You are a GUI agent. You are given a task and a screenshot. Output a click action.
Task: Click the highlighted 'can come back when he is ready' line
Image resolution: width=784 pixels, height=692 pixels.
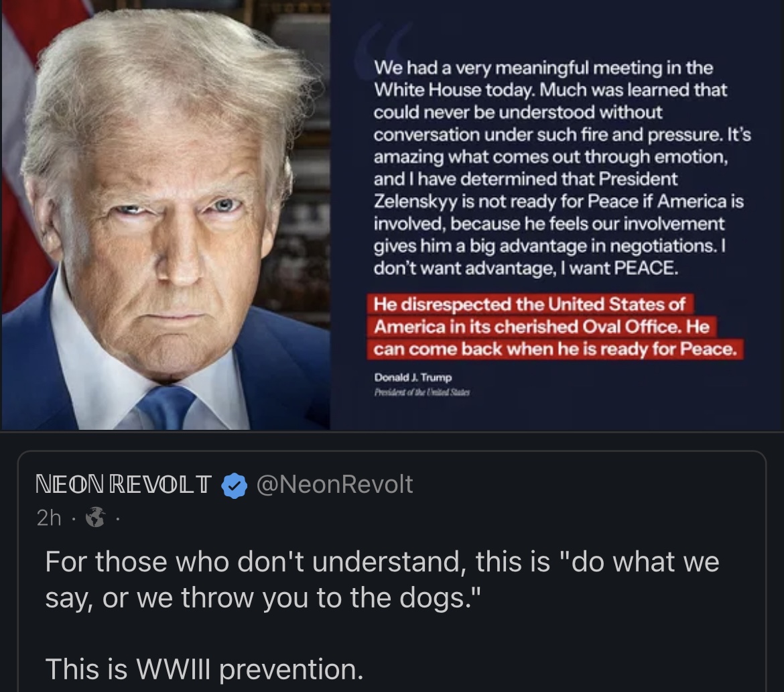click(x=556, y=349)
